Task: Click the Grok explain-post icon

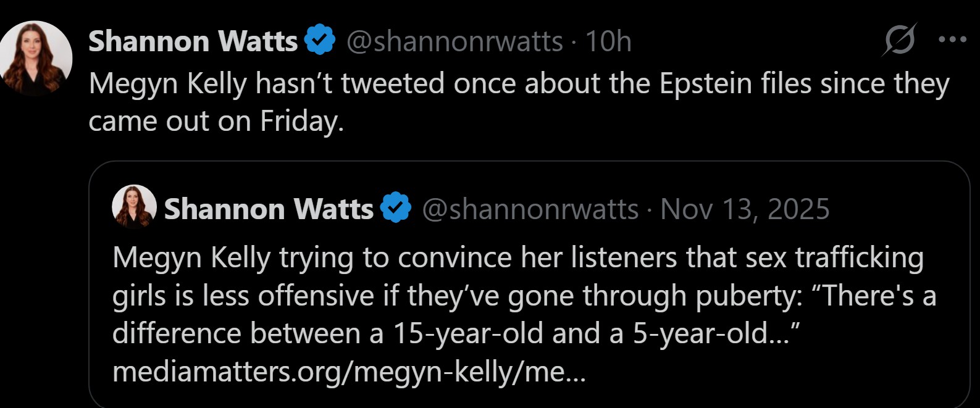Action: [x=898, y=41]
